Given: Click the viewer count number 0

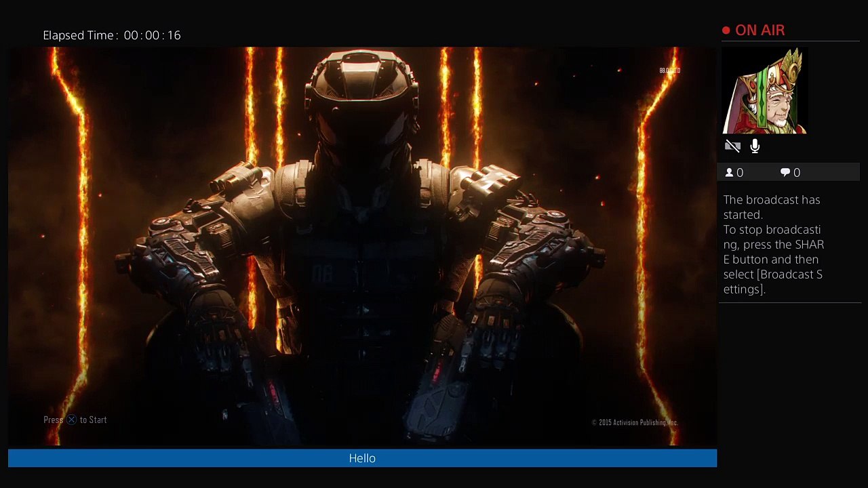Looking at the screenshot, I should [x=740, y=173].
